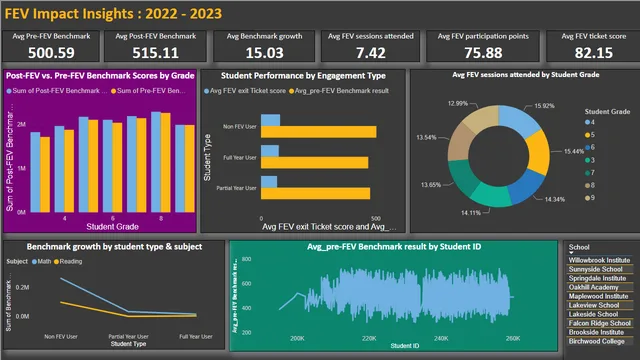The width and height of the screenshot is (640, 360).
Task: Click the Grade 6 legend swatch
Action: [x=587, y=147]
